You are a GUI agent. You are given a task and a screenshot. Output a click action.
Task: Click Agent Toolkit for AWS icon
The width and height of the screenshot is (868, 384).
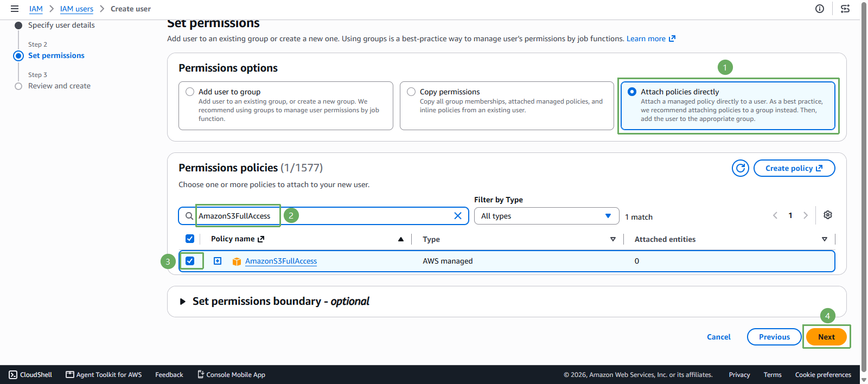tap(70, 374)
